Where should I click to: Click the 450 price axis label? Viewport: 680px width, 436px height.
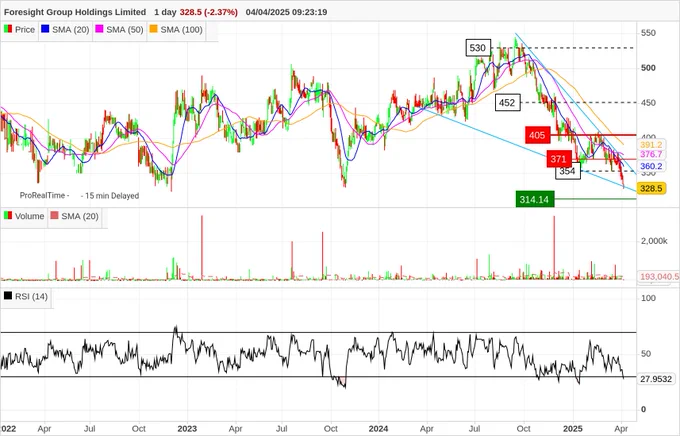(x=648, y=103)
